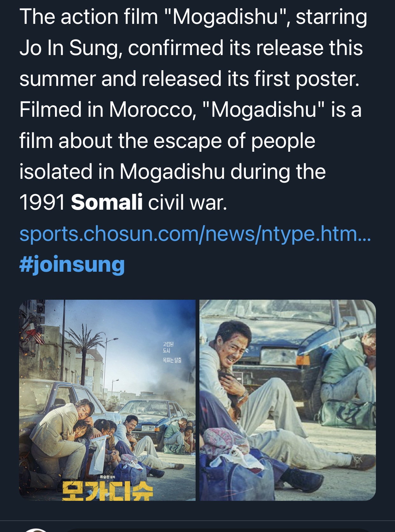Open the Mogadishu movie poster image

[107, 400]
